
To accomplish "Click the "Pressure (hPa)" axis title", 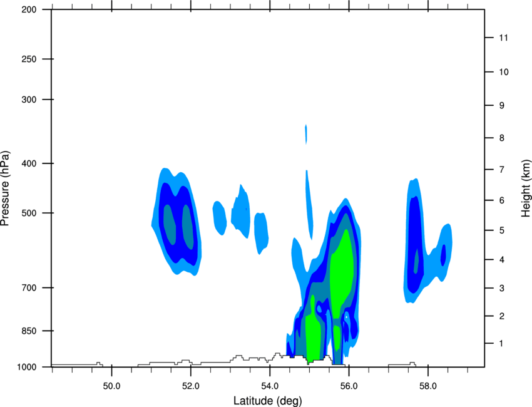I will click(x=5, y=188).
